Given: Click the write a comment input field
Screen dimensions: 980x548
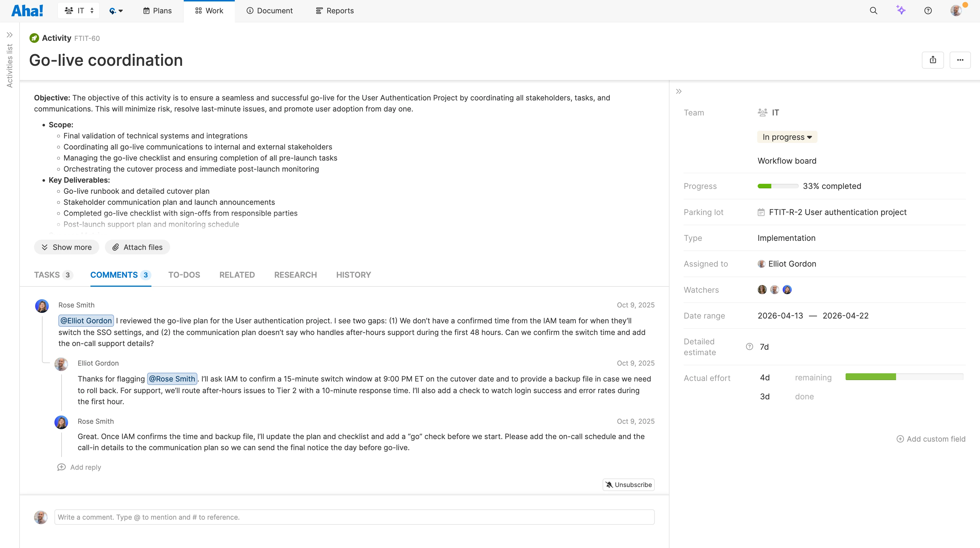Looking at the screenshot, I should pos(354,517).
